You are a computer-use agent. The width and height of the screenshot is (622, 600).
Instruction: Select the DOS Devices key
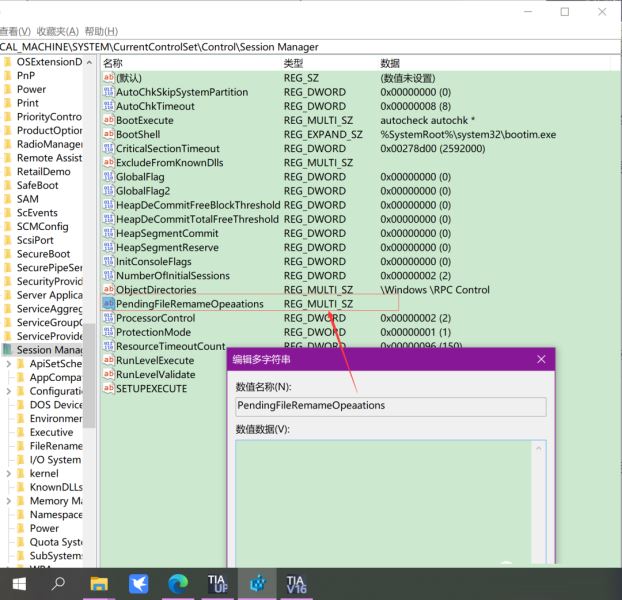(x=56, y=404)
